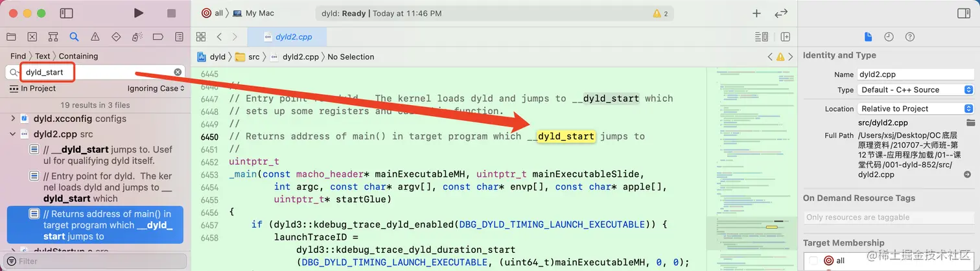
Task: Add editor on right
Action: 786,37
